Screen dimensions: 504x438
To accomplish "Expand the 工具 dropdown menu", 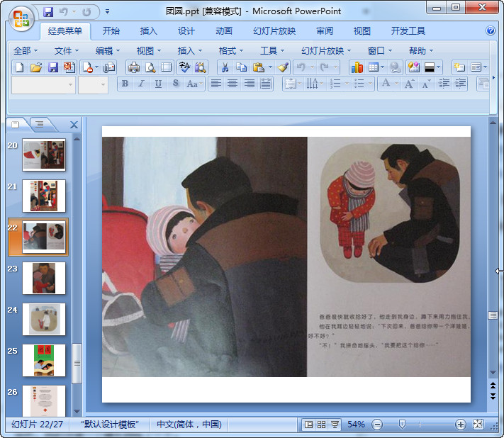I will [272, 51].
